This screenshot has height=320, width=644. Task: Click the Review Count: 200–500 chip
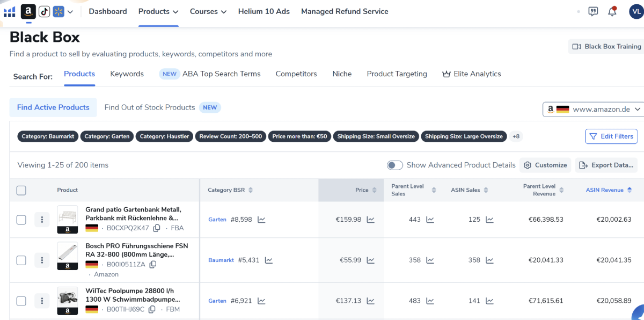pyautogui.click(x=231, y=136)
